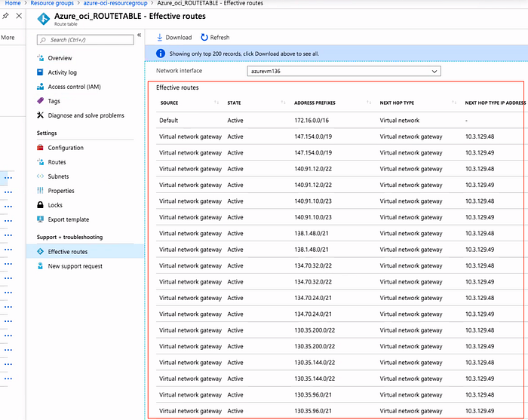Open azure-oci-resourcegroup breadcrumb link

(115, 3)
